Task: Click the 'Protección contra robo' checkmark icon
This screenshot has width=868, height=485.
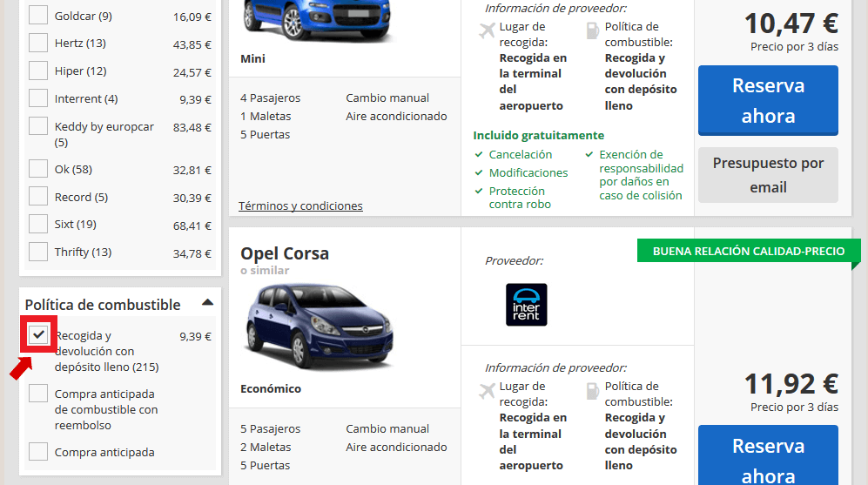Action: click(479, 191)
